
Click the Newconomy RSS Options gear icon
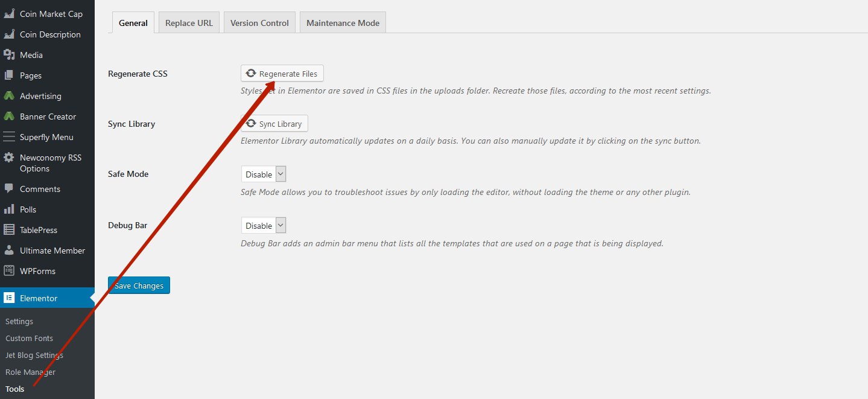pyautogui.click(x=9, y=158)
